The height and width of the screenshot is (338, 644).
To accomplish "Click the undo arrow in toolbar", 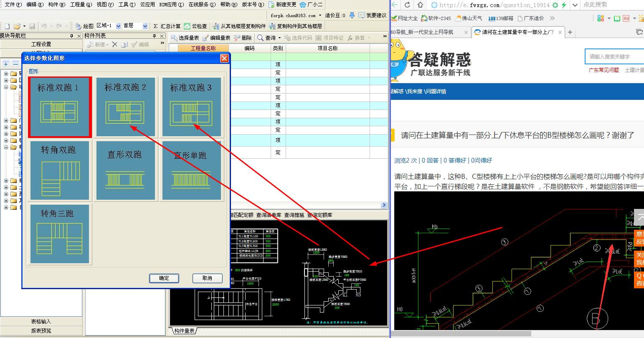I will (44, 26).
